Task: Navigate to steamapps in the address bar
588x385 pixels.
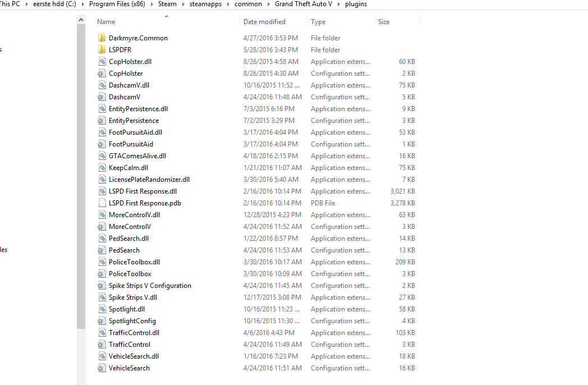Action: (x=205, y=4)
